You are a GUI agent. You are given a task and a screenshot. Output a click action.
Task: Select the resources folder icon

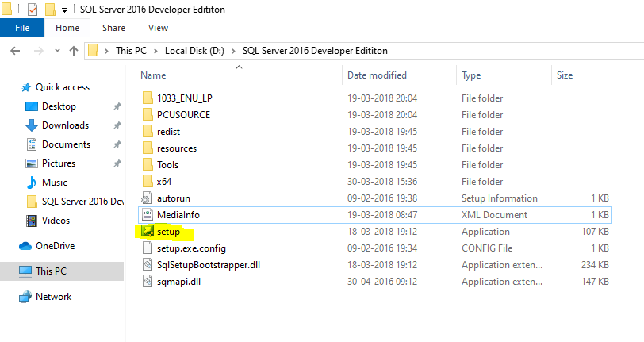pos(148,148)
